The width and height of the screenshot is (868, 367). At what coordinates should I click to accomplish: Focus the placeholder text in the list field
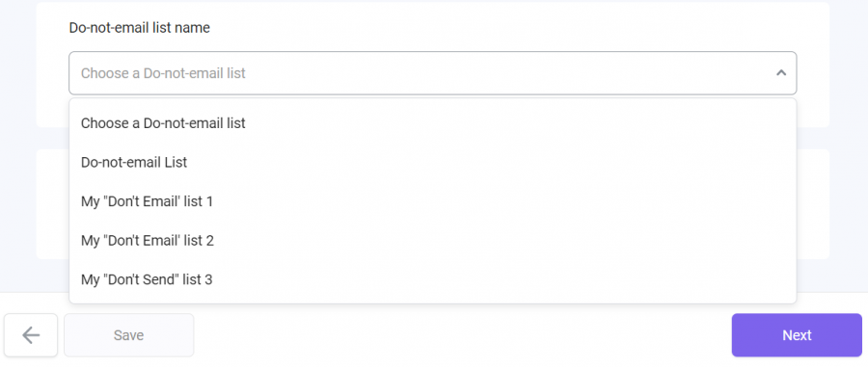tap(163, 73)
